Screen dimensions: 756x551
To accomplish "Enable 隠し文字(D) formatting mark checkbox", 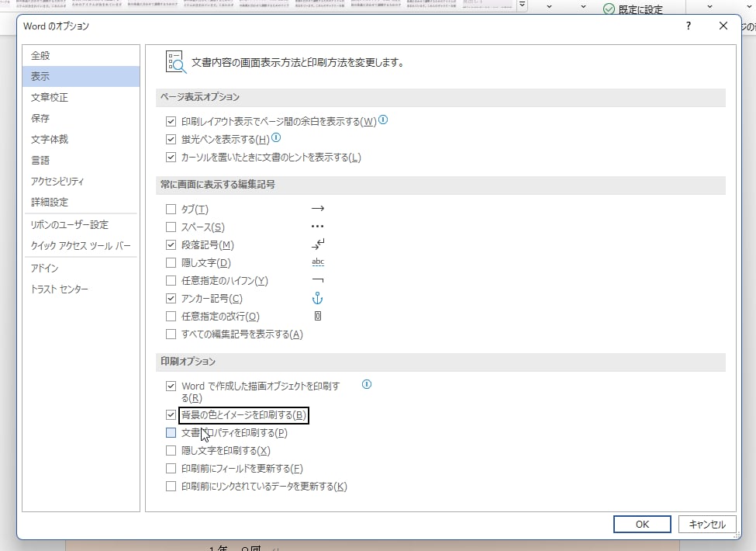I will [x=171, y=263].
